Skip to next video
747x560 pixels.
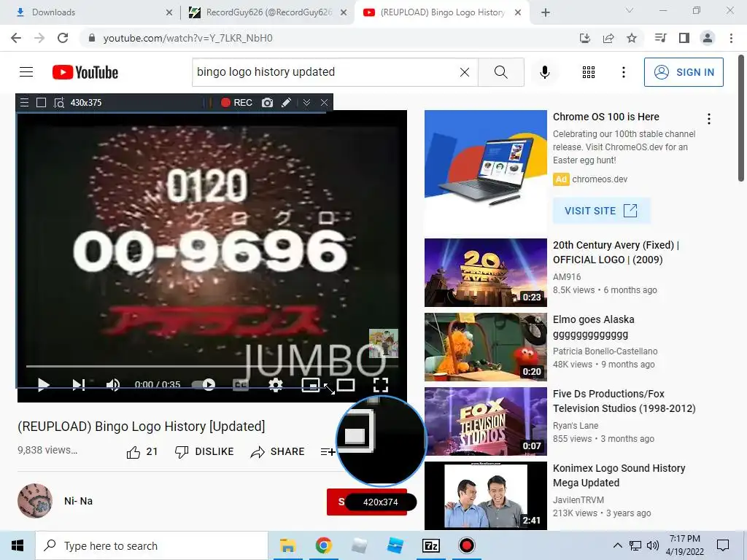[x=79, y=384]
